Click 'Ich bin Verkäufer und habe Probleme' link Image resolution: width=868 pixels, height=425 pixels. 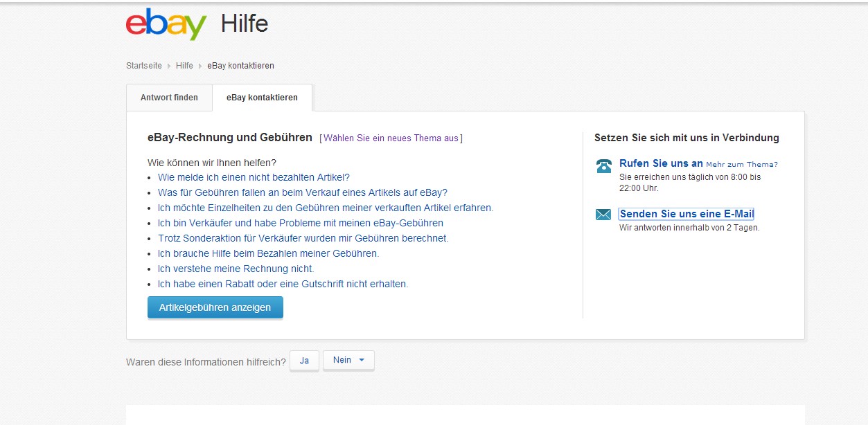pyautogui.click(x=301, y=223)
